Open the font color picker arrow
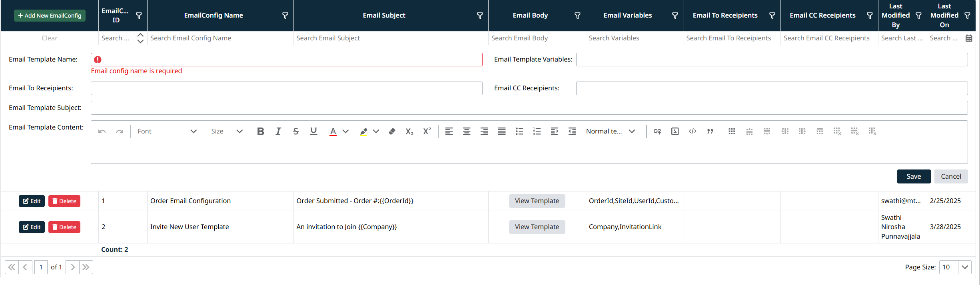 tap(346, 131)
